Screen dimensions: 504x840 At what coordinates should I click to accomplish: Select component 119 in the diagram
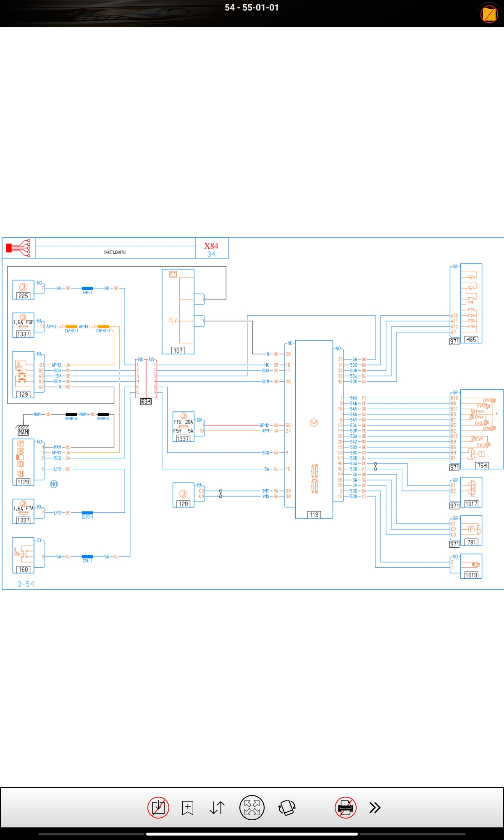pos(314,514)
